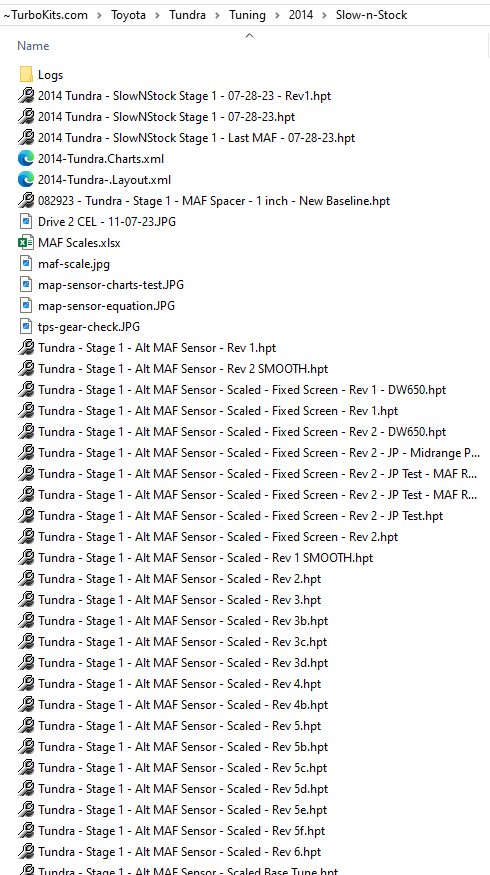Screen dimensions: 490x875
Task: Click the HPT icon for Rev 2 SMOOTH file
Action: pyautogui.click(x=26, y=369)
